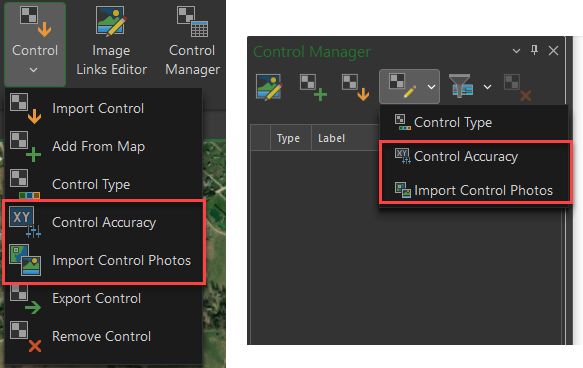
Task: Click Import Control Photos icon in Control Manager dropdown
Action: 403,190
